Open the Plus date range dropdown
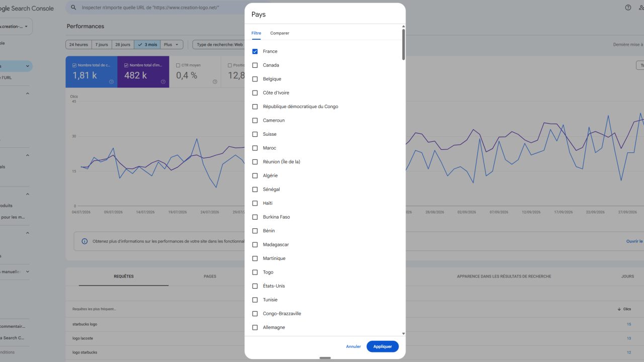The image size is (644, 362). point(172,45)
